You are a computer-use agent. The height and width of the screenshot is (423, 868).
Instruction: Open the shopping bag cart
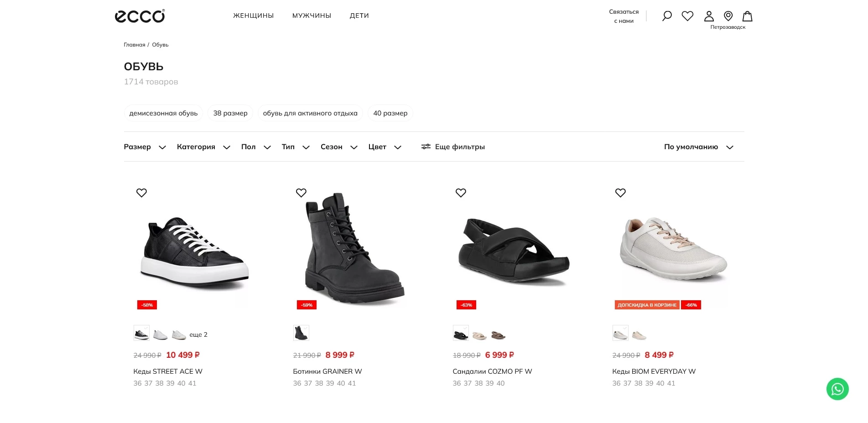point(747,16)
